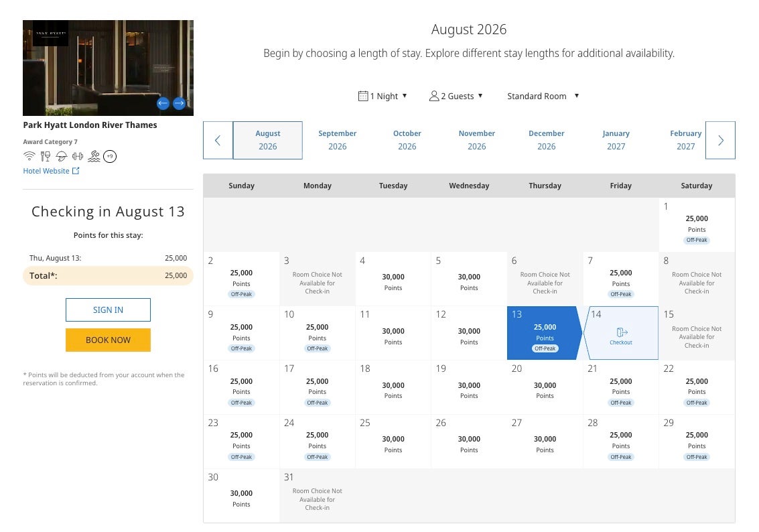Click the fitness center dumbbell icon
The height and width of the screenshot is (532, 759).
click(78, 156)
